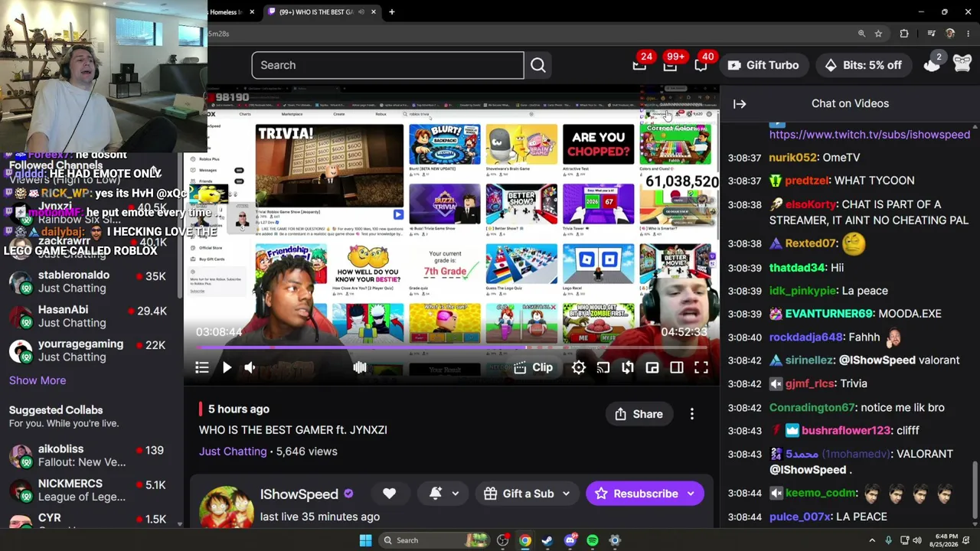Open the Chrome zoom indicator icon
Image resolution: width=980 pixels, height=551 pixels.
click(861, 34)
